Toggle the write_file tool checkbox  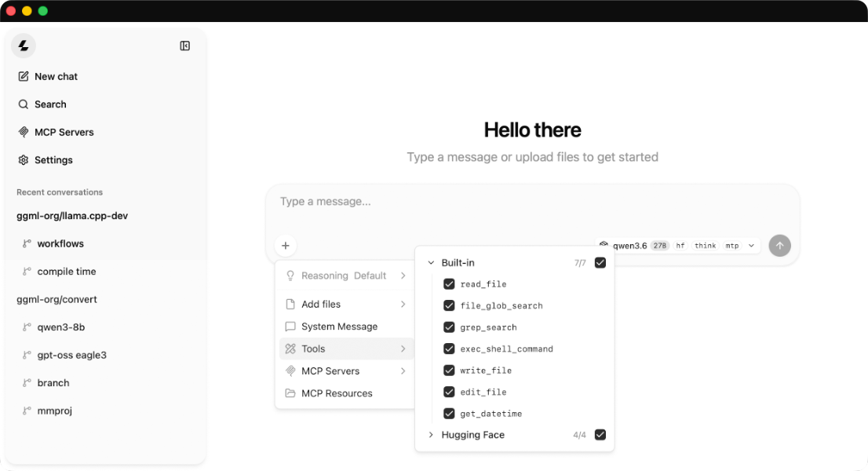point(449,371)
